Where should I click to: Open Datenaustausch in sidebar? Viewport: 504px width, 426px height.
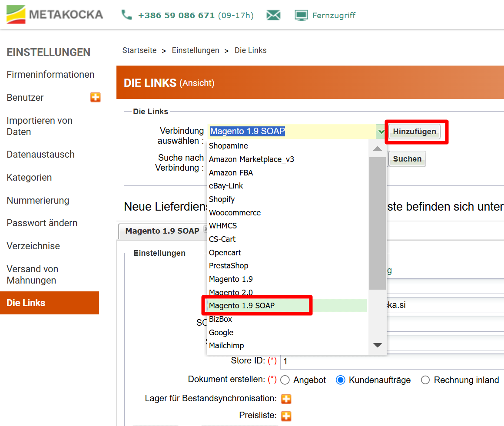point(40,155)
